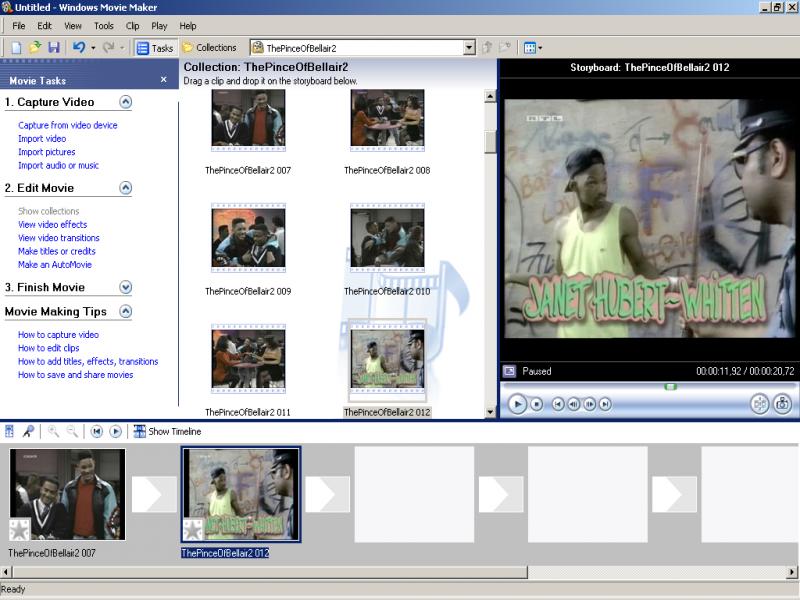The image size is (800, 600).
Task: Open the collection location dropdown
Action: tap(469, 48)
